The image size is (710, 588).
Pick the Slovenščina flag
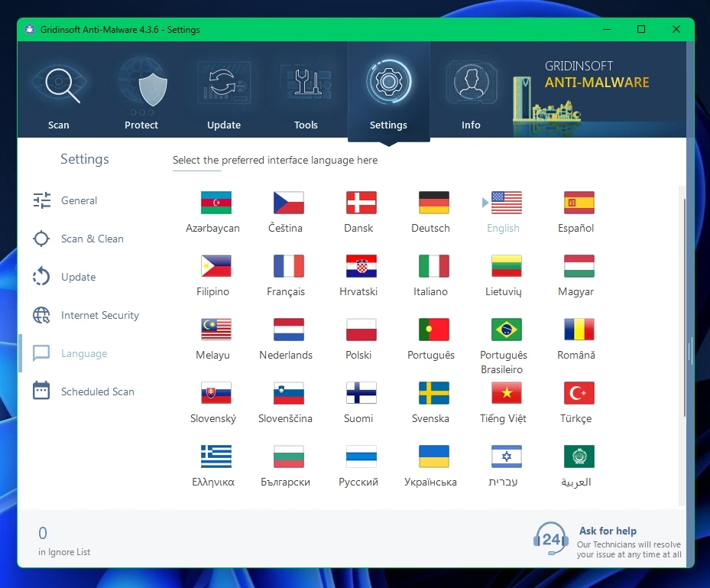[x=289, y=393]
